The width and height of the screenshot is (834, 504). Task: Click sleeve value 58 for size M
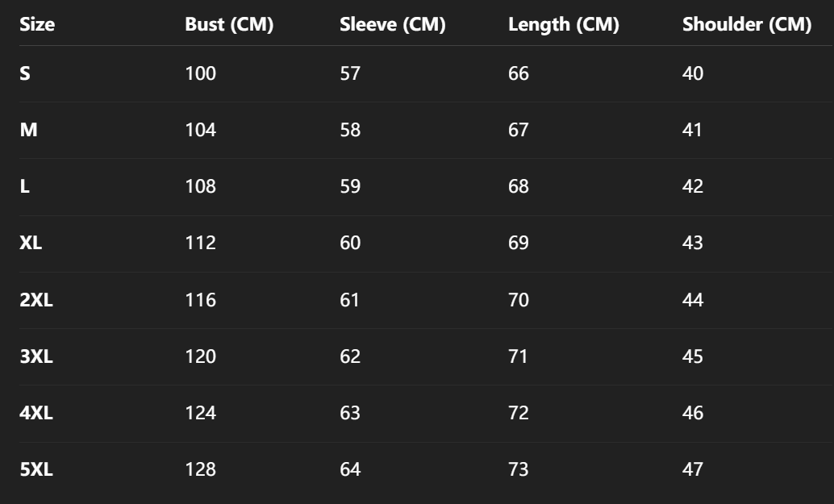[350, 130]
